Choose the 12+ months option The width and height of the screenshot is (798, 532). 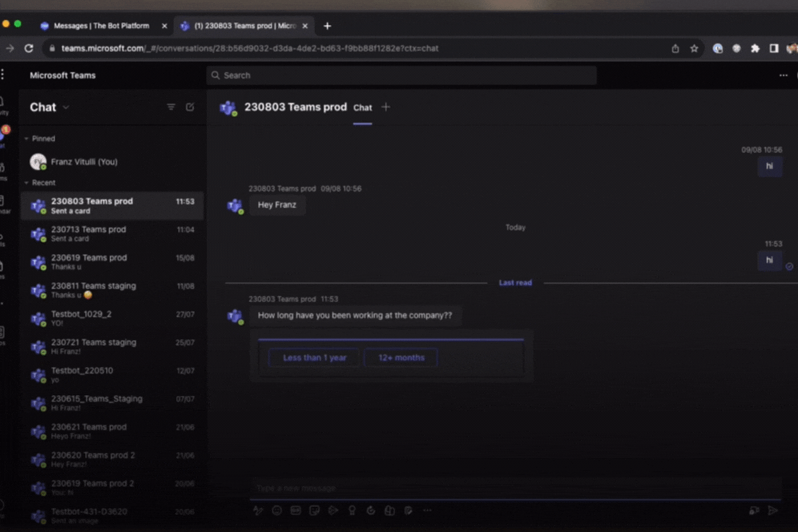click(x=401, y=358)
